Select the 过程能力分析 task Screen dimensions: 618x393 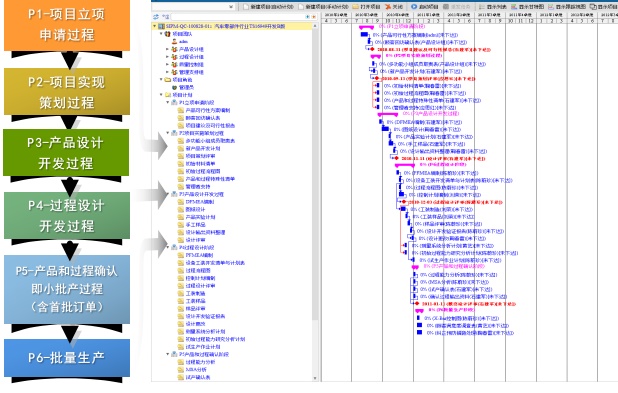click(x=197, y=362)
